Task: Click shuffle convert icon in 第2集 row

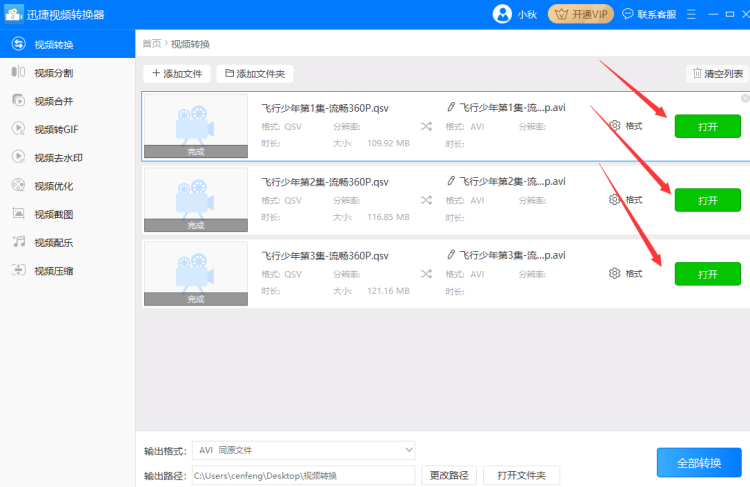Action: (426, 200)
